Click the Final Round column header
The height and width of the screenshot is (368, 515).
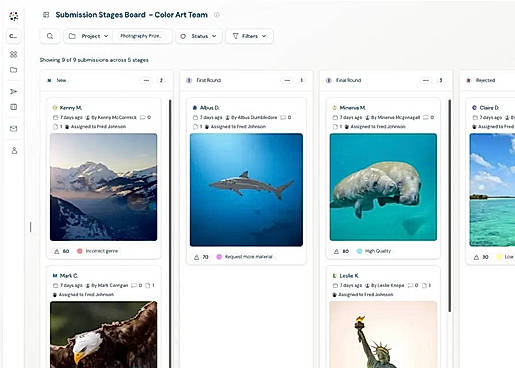click(x=348, y=80)
